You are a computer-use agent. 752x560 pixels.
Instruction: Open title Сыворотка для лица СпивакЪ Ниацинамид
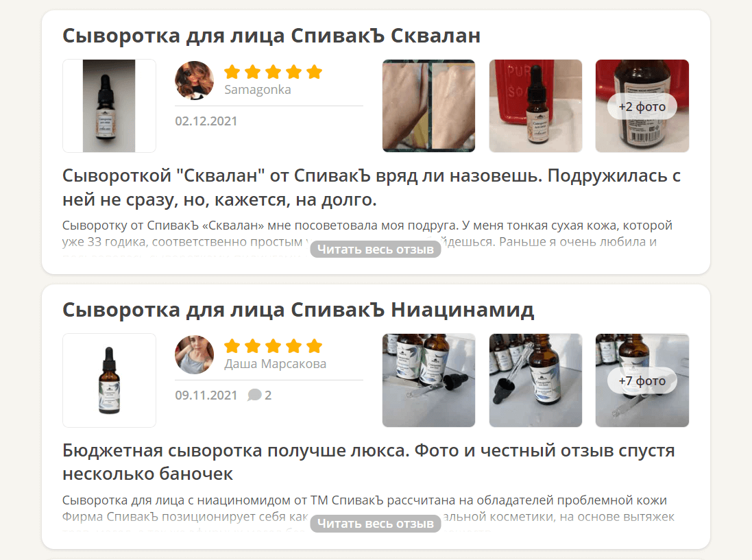pyautogui.click(x=298, y=310)
